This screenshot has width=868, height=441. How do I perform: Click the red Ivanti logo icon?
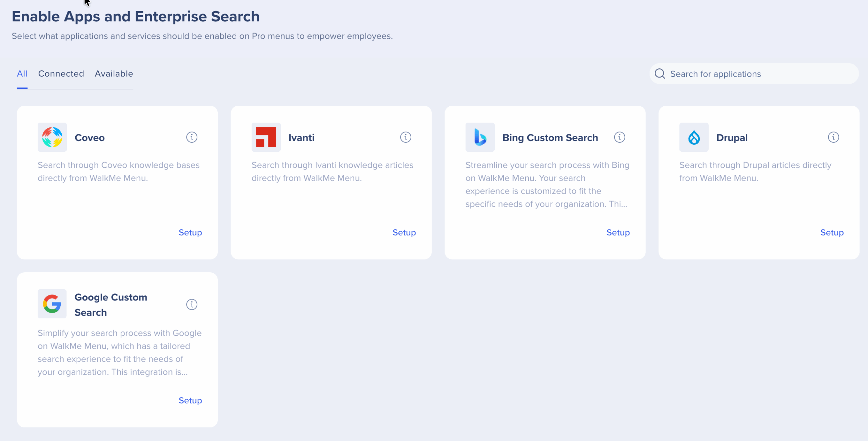(x=266, y=137)
